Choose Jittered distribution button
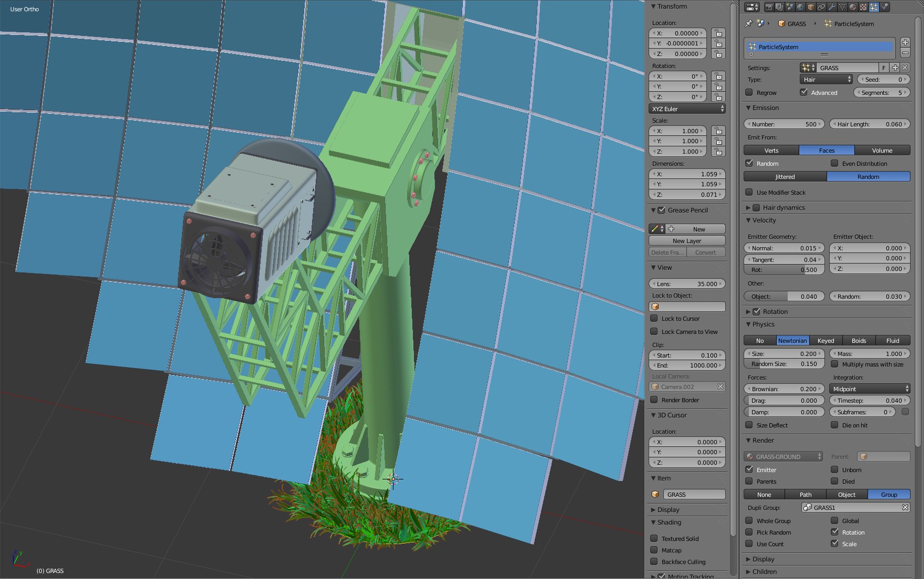This screenshot has width=924, height=579. 785,176
